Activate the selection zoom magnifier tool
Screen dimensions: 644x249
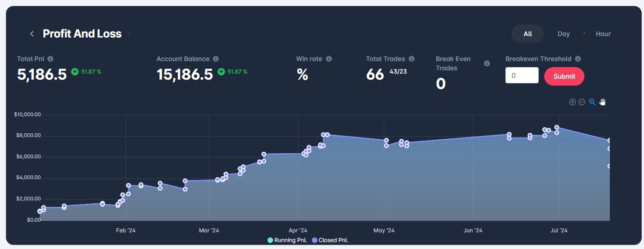(x=592, y=102)
